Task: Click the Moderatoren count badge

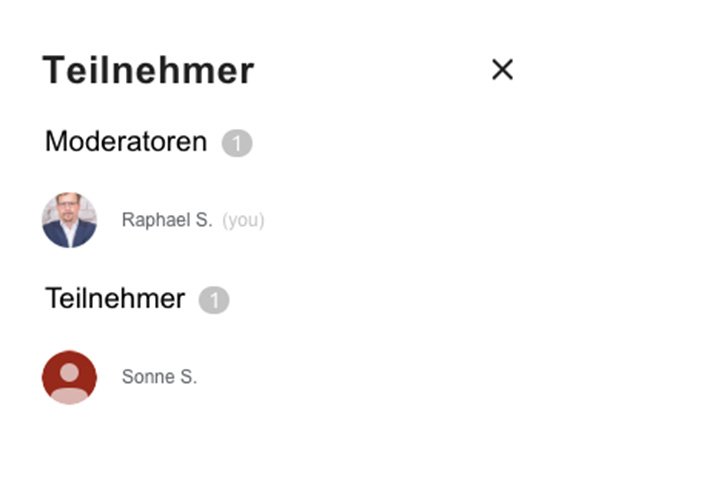Action: pyautogui.click(x=237, y=144)
